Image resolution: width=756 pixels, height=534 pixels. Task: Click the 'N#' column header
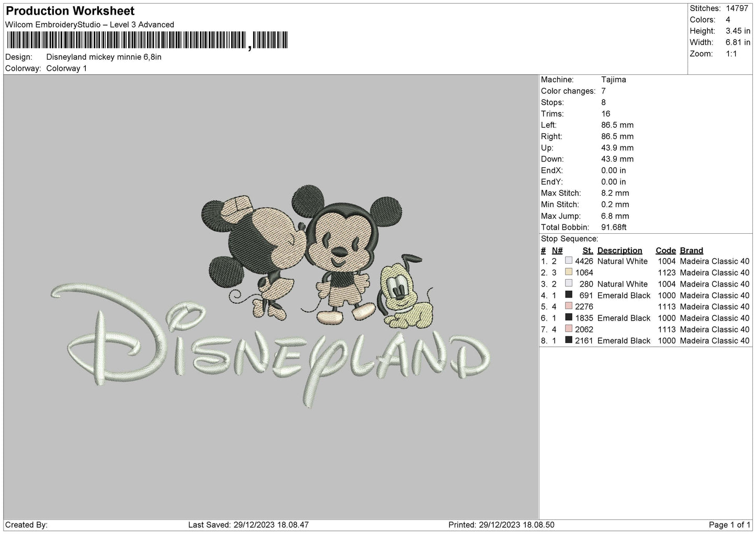pos(557,251)
